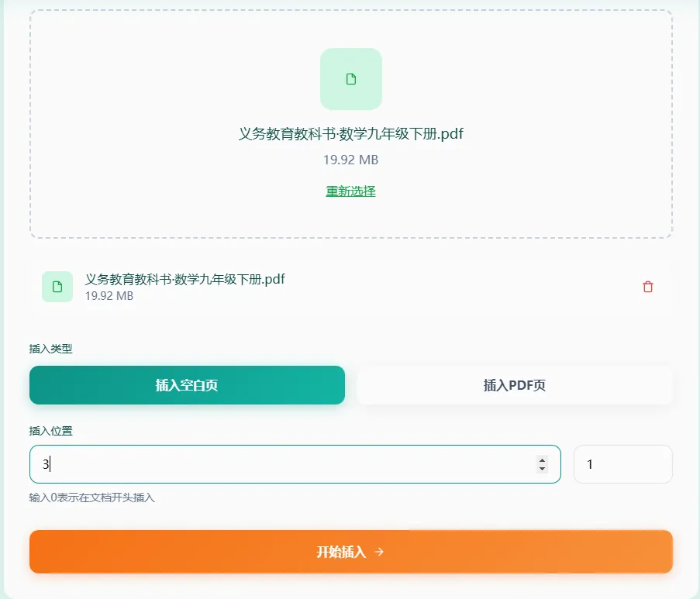Screen dimensions: 700x599
Task: Focus the 插入位置 page number input
Action: (295, 464)
